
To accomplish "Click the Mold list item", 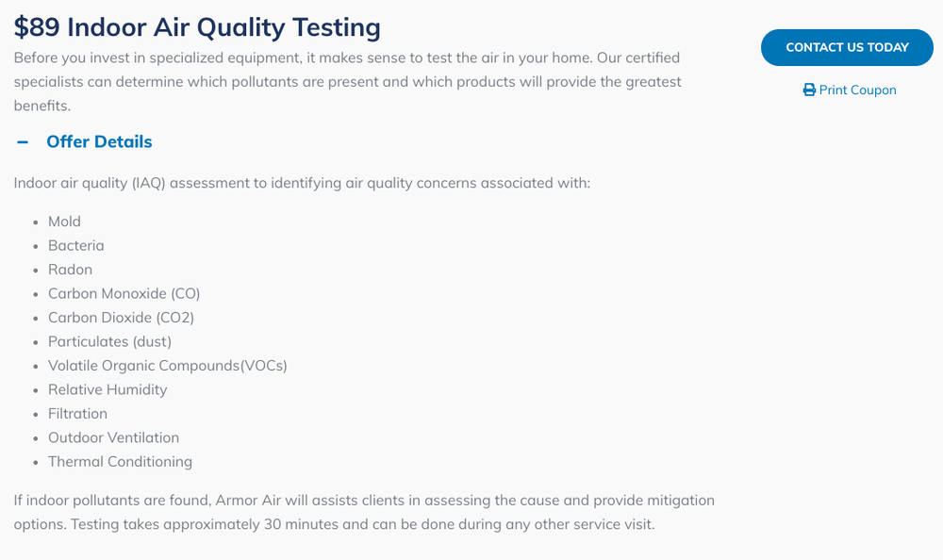I will 64,222.
